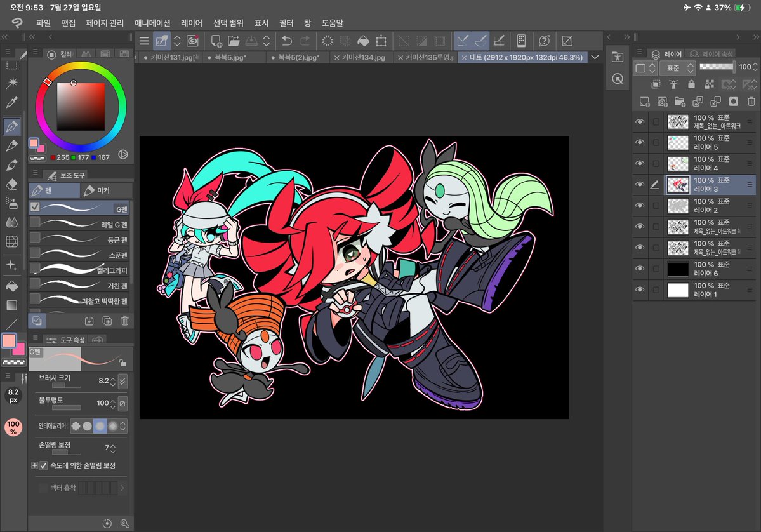The height and width of the screenshot is (532, 761).
Task: Click the 손떨림 보정 stepper arrows
Action: [113, 448]
